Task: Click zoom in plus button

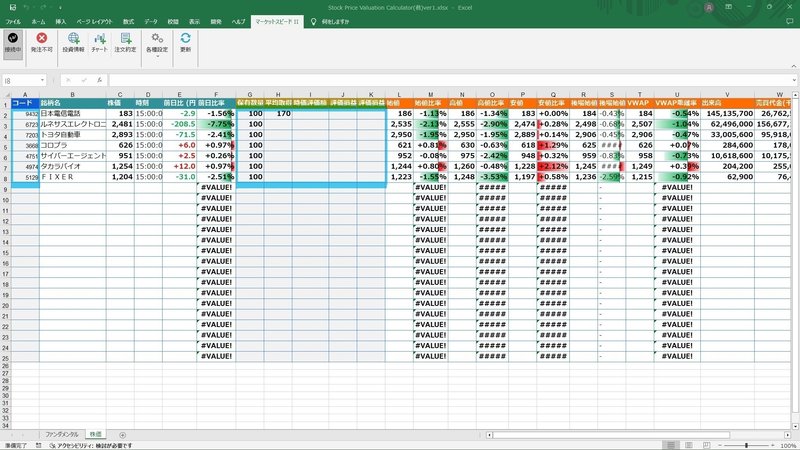Action: coord(772,445)
